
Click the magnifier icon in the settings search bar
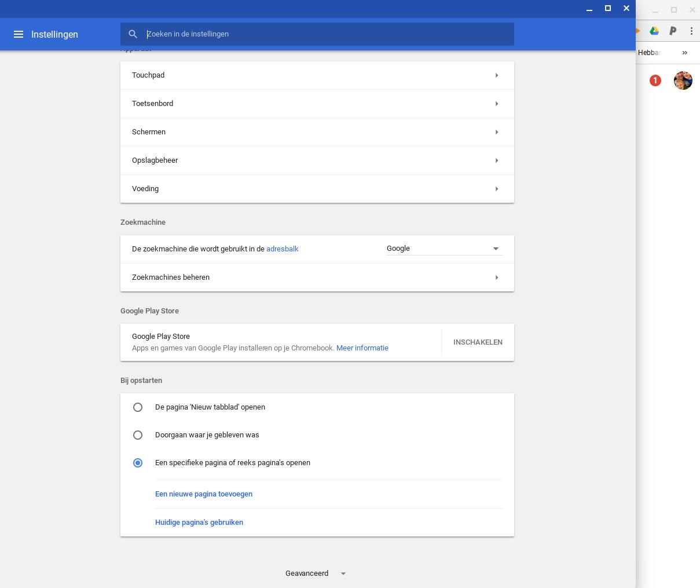tap(133, 34)
